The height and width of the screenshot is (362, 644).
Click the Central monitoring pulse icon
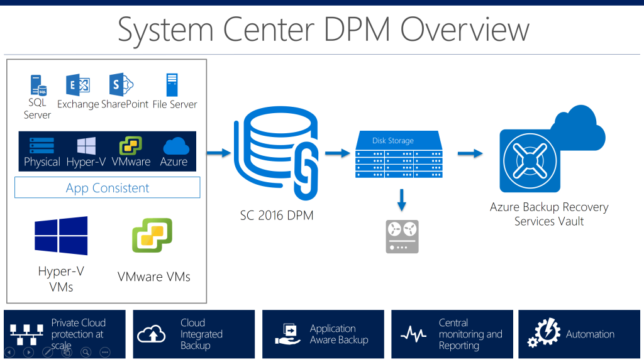click(413, 334)
